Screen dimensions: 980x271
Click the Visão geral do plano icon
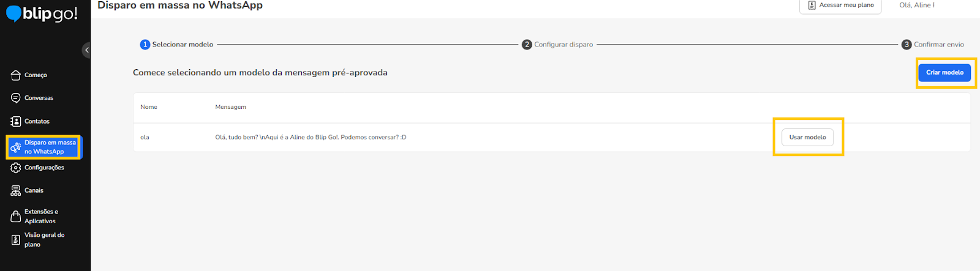(16, 240)
